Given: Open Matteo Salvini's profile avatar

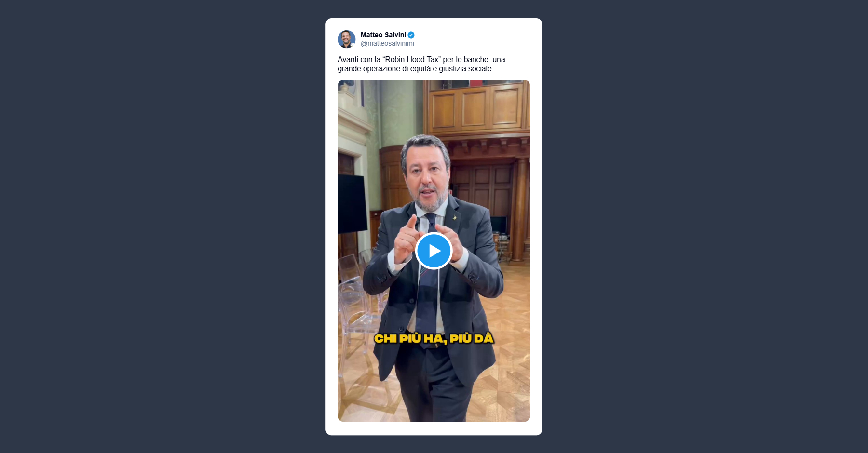Looking at the screenshot, I should [x=346, y=39].
